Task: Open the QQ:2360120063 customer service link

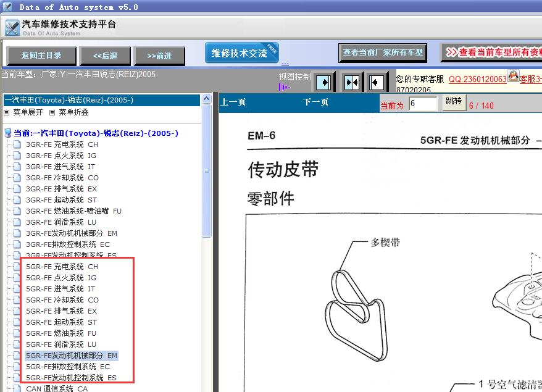Action: tap(477, 79)
